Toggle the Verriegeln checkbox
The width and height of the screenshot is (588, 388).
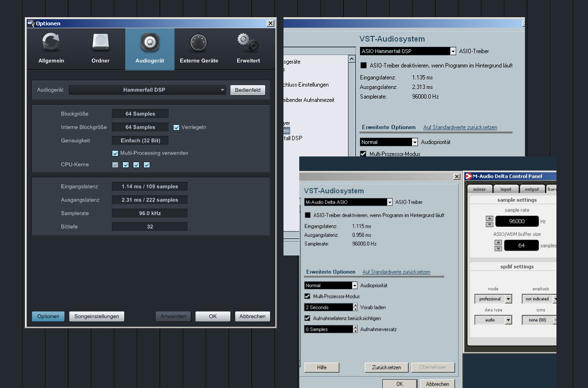click(x=176, y=127)
